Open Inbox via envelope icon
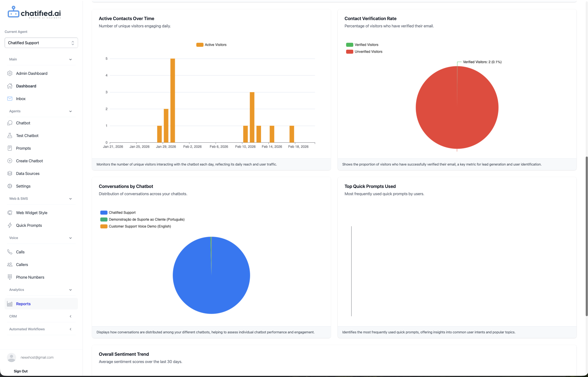 10,99
